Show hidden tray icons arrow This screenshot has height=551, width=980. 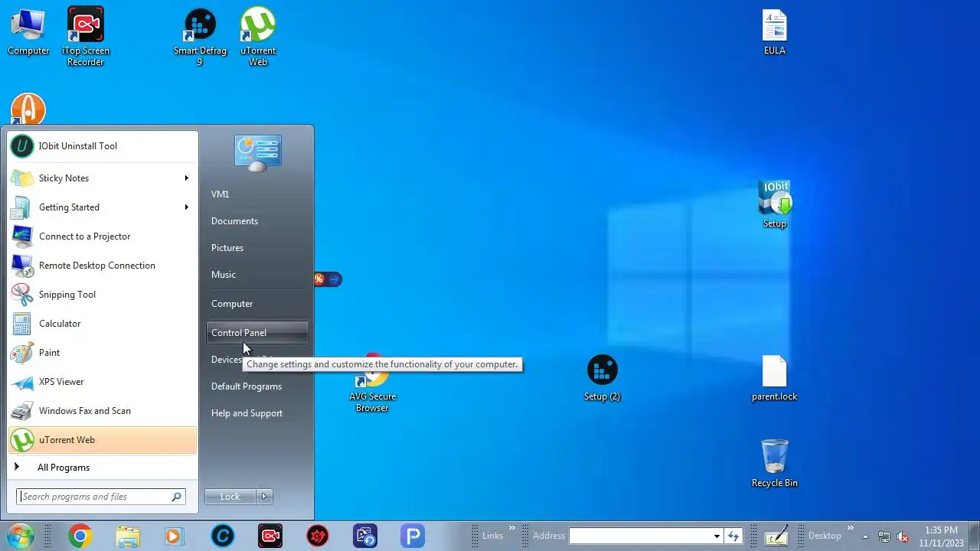[865, 536]
